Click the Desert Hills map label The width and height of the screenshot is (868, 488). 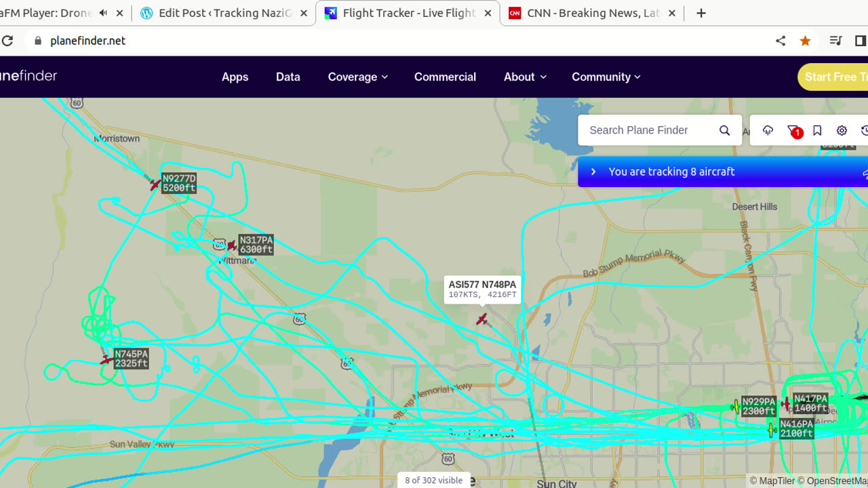click(755, 207)
